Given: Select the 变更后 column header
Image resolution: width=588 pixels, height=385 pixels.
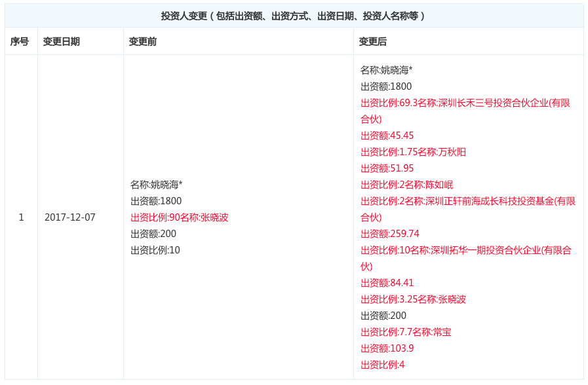Looking at the screenshot, I should pyautogui.click(x=373, y=41).
